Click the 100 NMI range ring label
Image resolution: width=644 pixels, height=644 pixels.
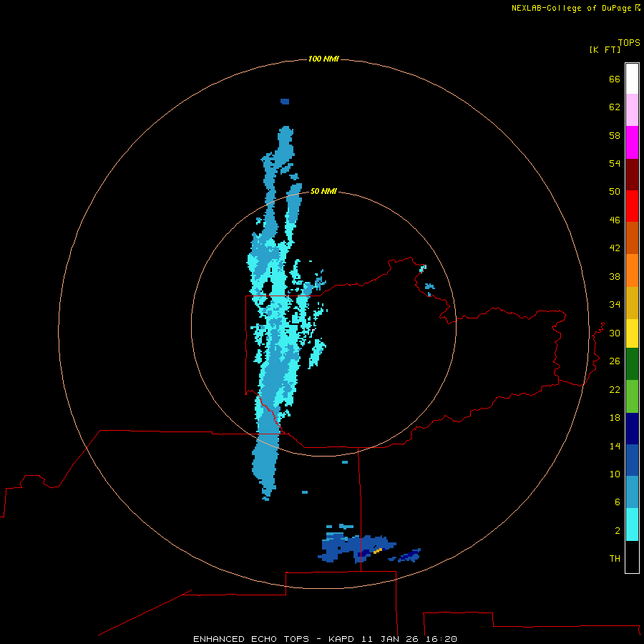pyautogui.click(x=323, y=59)
